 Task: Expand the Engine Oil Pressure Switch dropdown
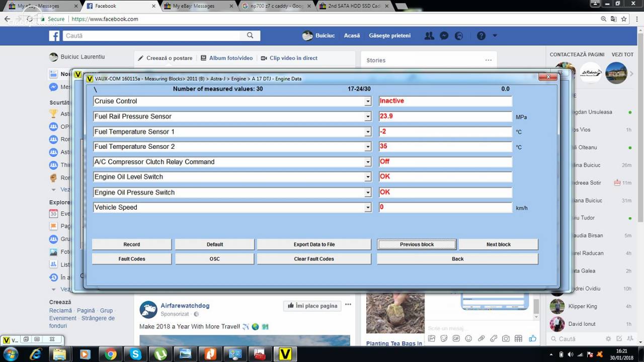[368, 193]
